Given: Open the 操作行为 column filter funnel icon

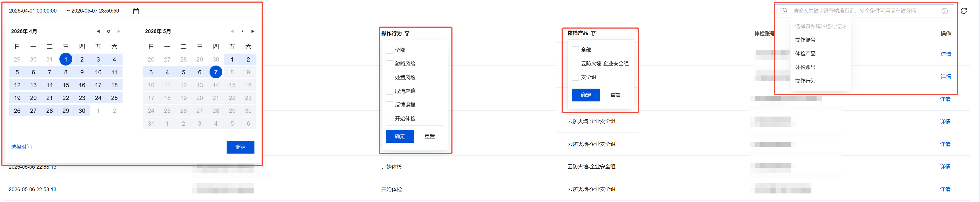Looking at the screenshot, I should coord(407,34).
